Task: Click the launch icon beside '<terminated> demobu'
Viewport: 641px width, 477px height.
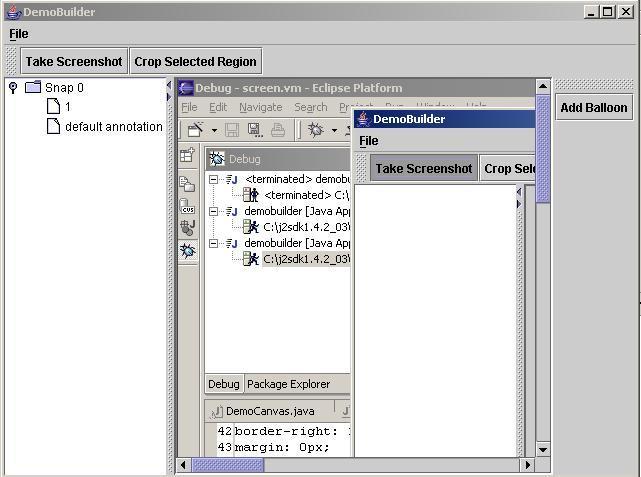Action: pos(232,179)
